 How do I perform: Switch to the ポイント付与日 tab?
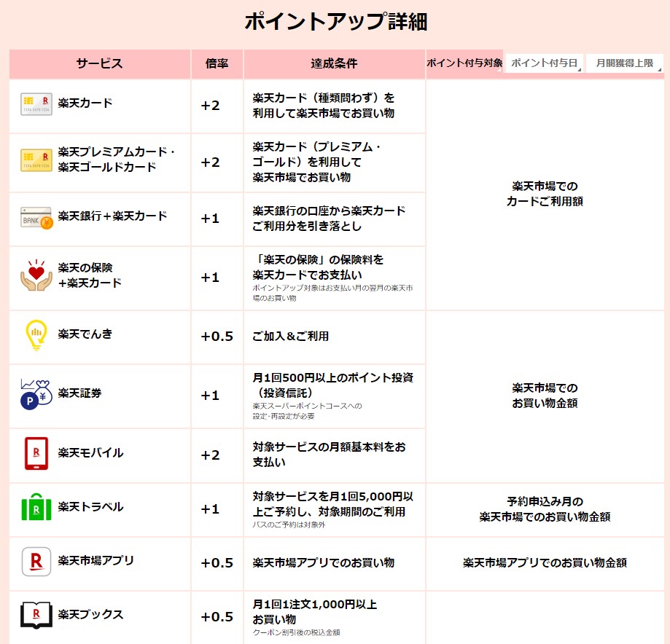544,63
